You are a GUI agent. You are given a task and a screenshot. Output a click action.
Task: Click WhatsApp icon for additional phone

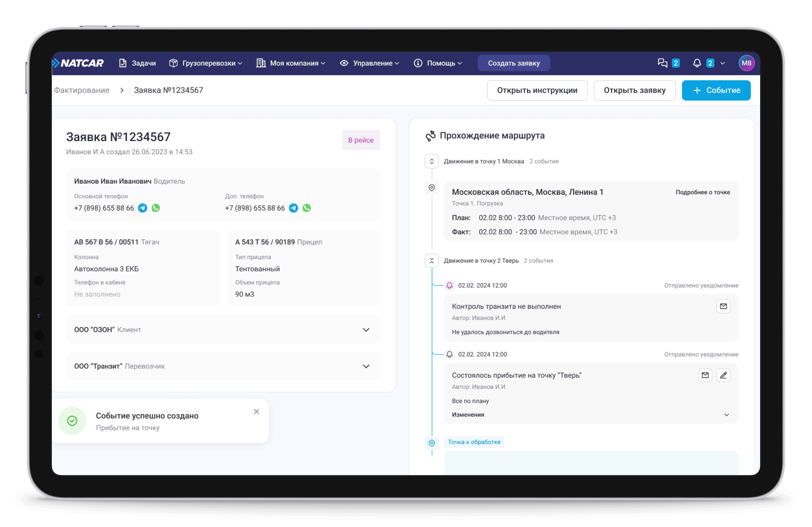[x=306, y=208]
